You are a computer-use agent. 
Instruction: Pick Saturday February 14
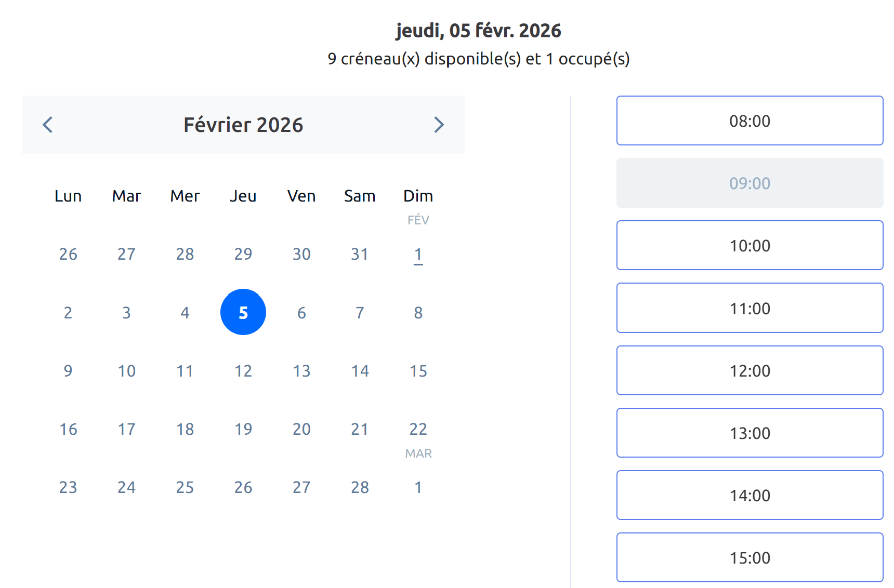click(x=360, y=370)
